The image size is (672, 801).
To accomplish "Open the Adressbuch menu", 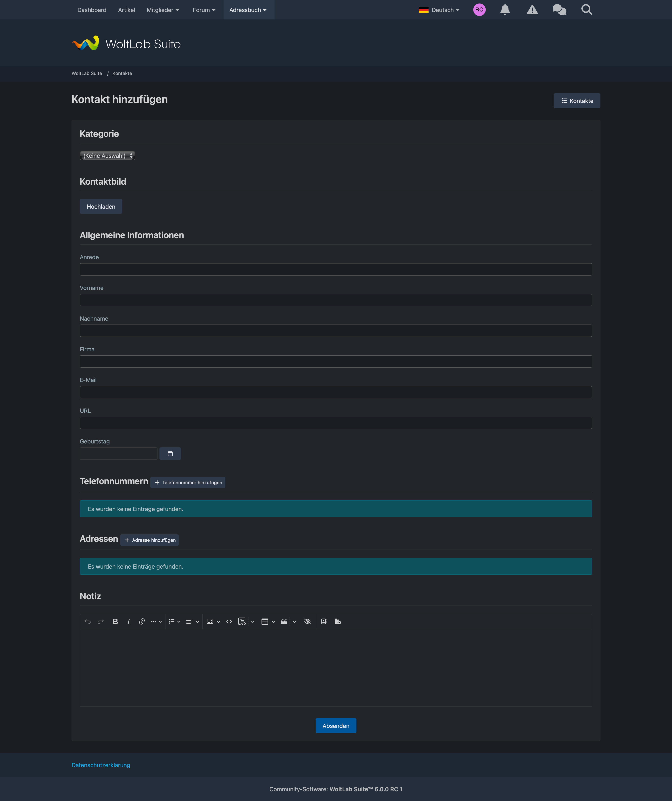I will pos(248,10).
